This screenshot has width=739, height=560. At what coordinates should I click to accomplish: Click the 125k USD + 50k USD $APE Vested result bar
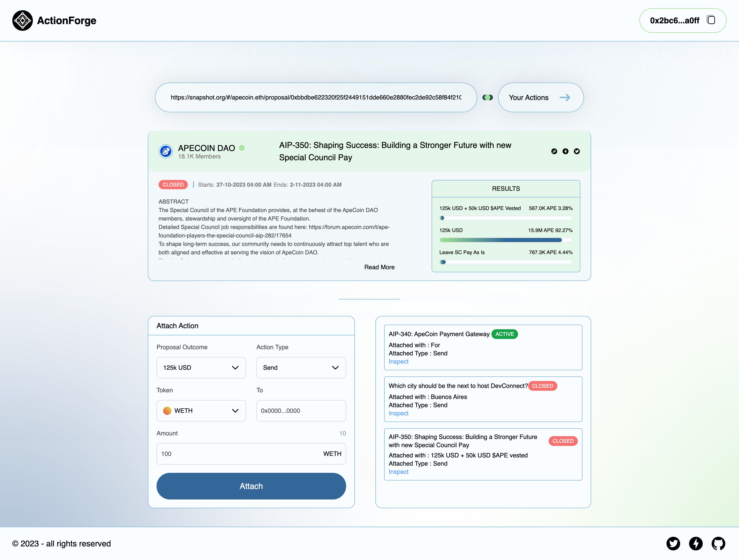[506, 218]
